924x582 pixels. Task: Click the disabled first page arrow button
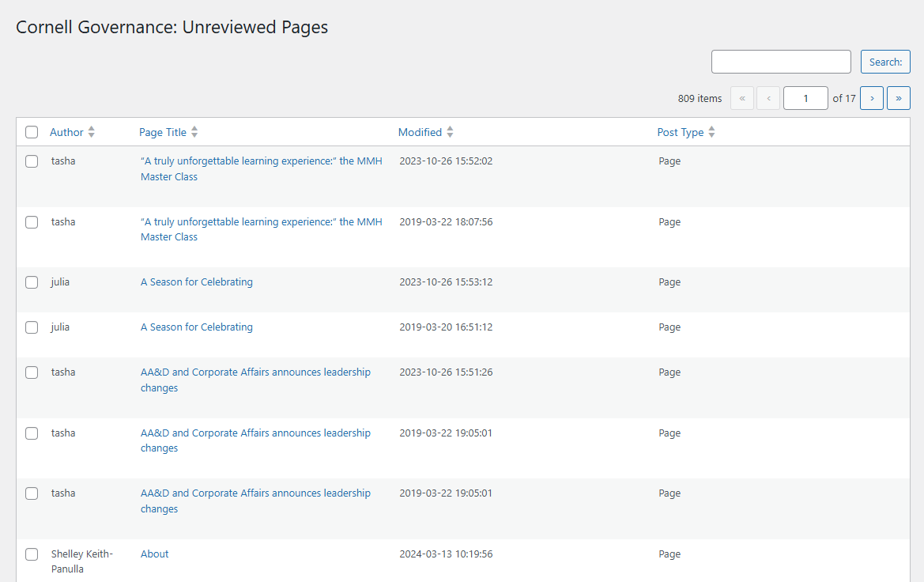coord(742,99)
